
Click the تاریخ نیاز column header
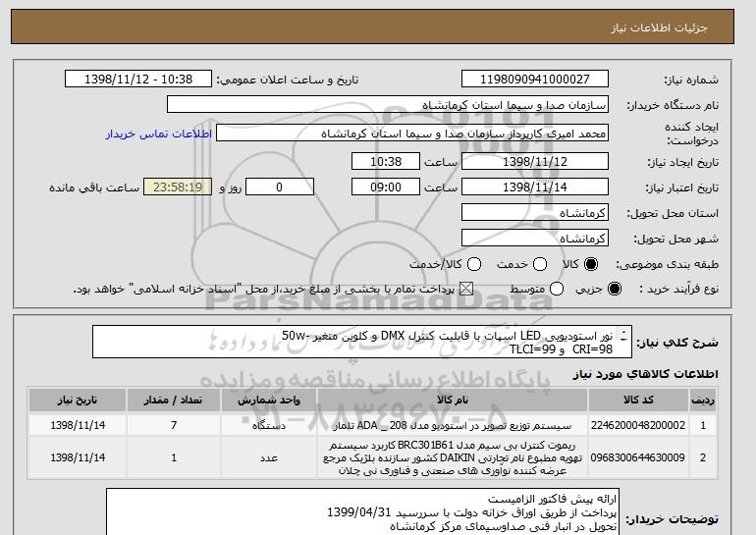pos(78,401)
